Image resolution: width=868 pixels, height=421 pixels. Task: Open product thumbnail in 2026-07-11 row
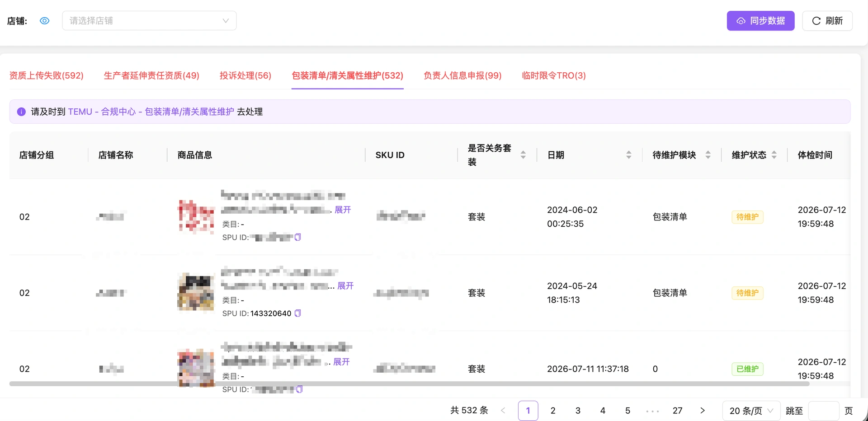[196, 369]
